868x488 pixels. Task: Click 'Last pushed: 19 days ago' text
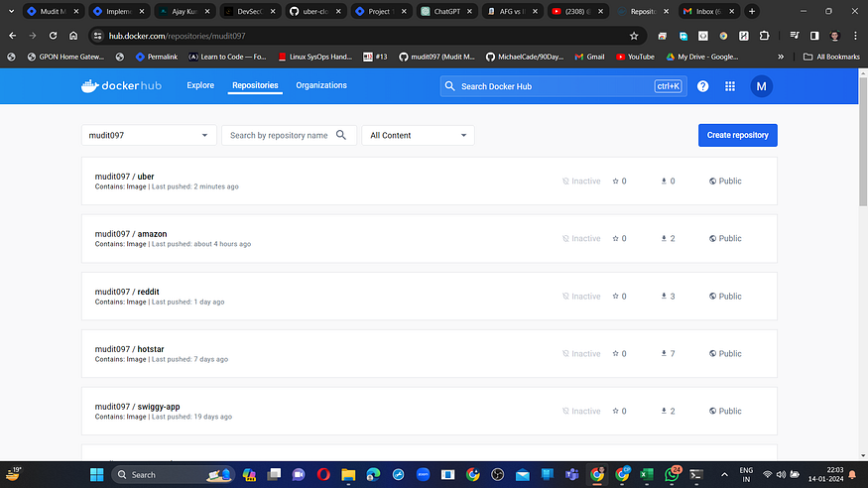[191, 417]
